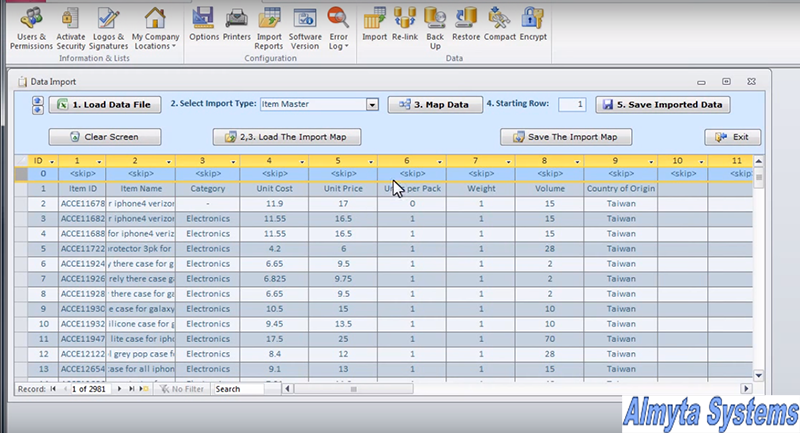Image resolution: width=800 pixels, height=433 pixels.
Task: Click the Starting Row input field
Action: [572, 104]
